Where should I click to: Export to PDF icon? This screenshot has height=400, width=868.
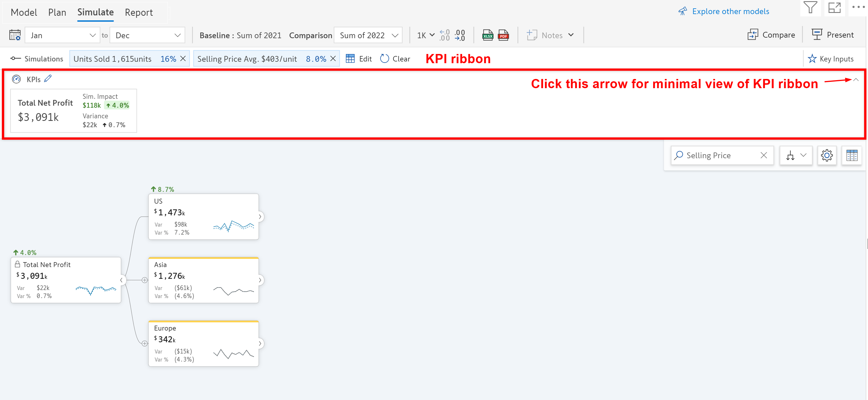(503, 35)
